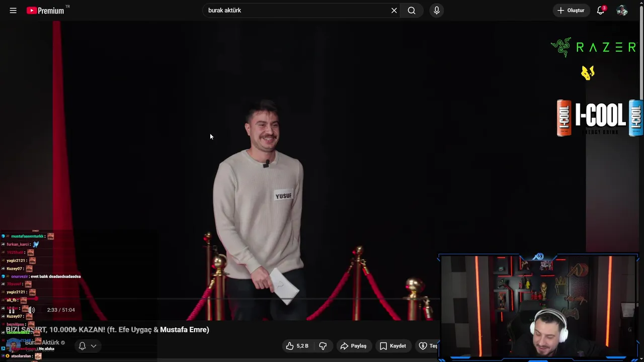Open the notifications bell in header
Screen dimensions: 644x362
(600, 10)
